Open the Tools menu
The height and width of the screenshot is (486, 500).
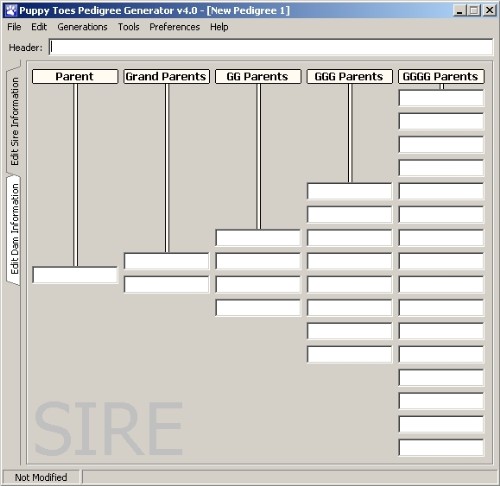pyautogui.click(x=128, y=27)
